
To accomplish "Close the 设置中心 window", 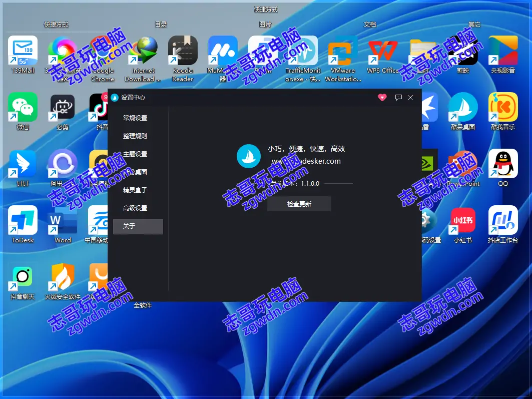I will 411,98.
